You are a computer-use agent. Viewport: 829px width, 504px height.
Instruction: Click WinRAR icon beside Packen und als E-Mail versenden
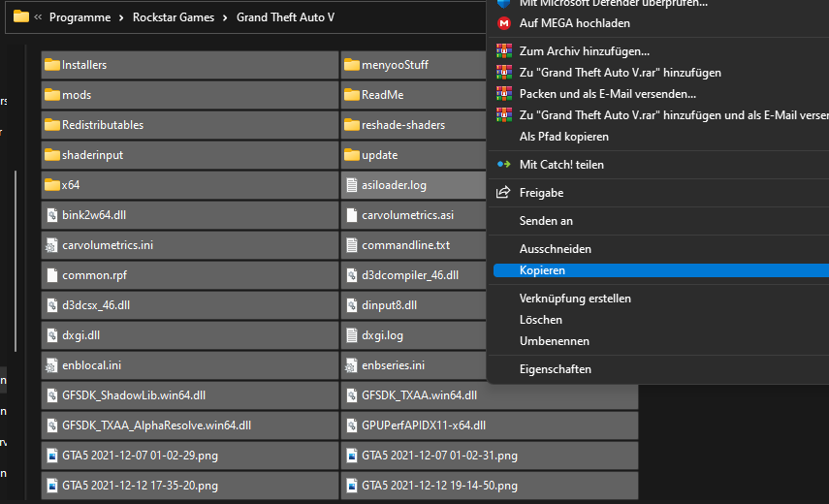coord(504,93)
